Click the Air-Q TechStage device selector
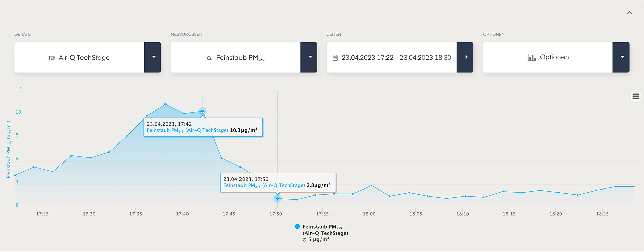 click(84, 58)
